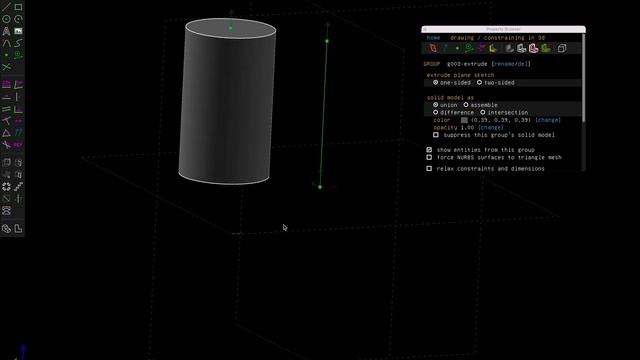Select the TrueType text tool
640x360 pixels.
pos(6,31)
